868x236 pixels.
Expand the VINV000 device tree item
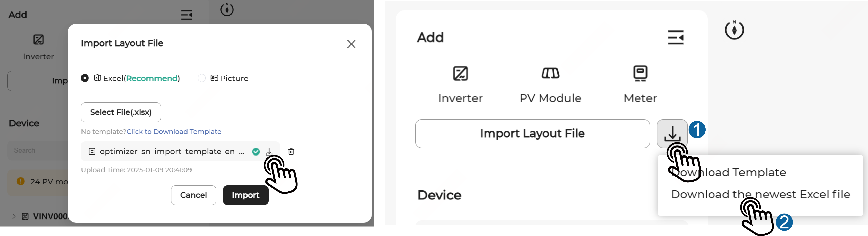(14, 216)
